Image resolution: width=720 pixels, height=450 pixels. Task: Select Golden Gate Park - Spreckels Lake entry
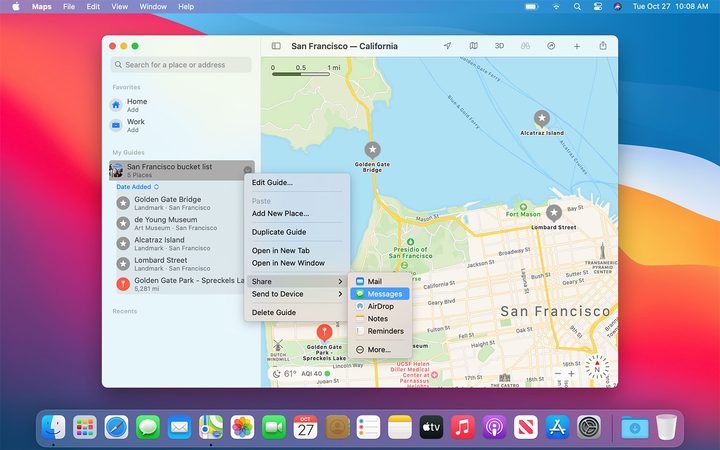coord(180,284)
